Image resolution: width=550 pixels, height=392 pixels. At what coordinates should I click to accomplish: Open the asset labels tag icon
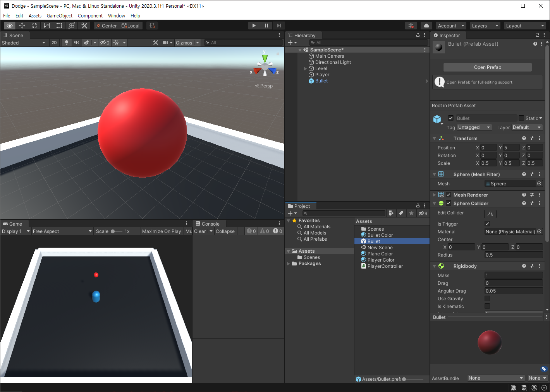pyautogui.click(x=544, y=369)
